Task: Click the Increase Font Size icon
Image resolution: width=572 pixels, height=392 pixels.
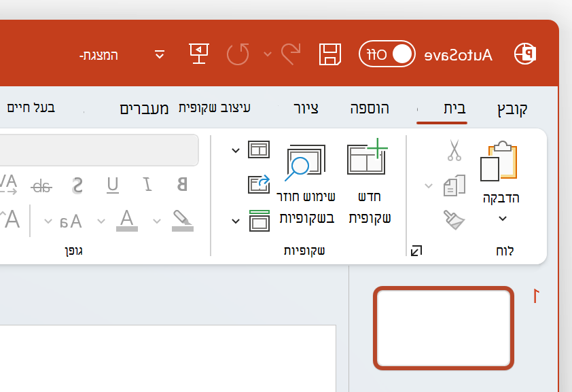Action: pyautogui.click(x=10, y=219)
